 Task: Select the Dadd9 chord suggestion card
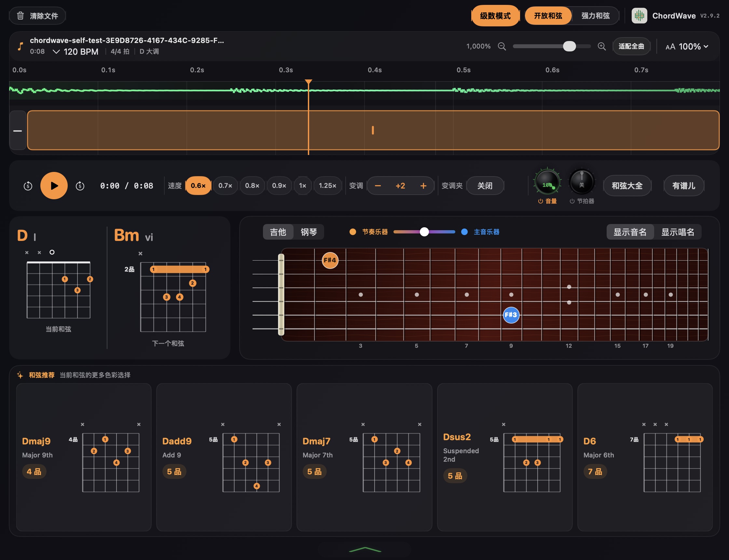(x=224, y=457)
